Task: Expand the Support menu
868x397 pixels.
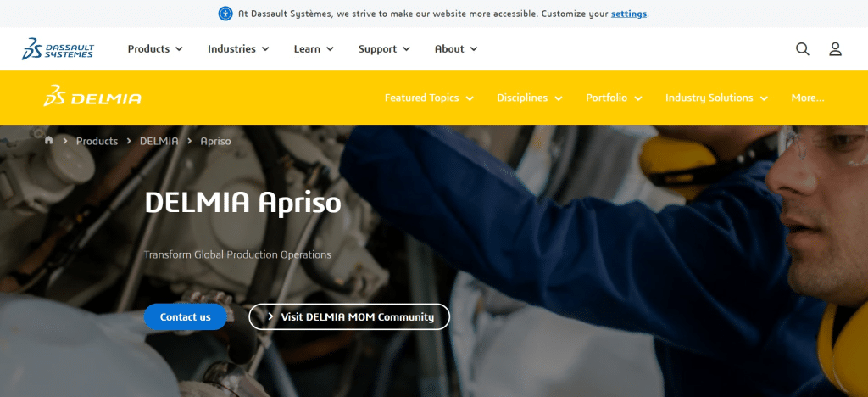Action: coord(384,48)
